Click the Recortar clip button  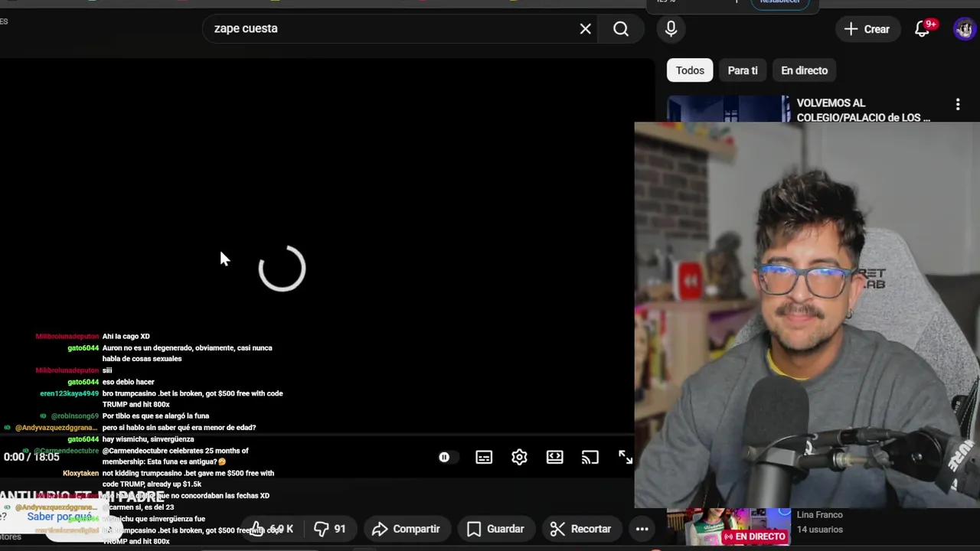click(x=581, y=529)
